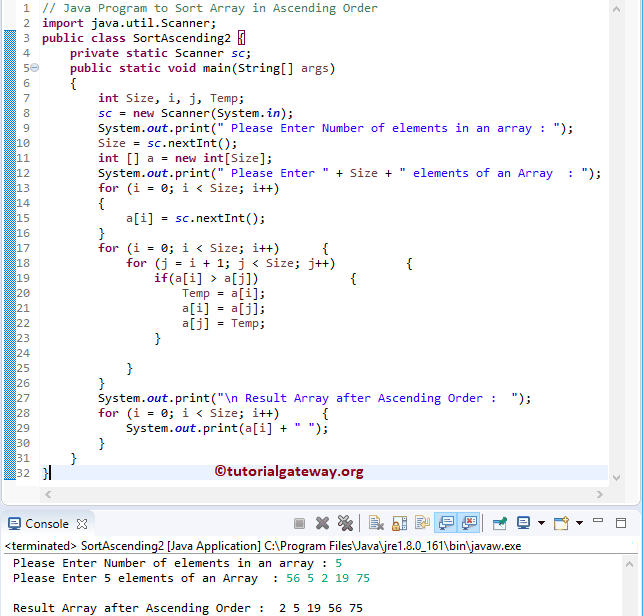
Task: Click the 'main(String[] args)' method signature
Action: click(x=269, y=68)
